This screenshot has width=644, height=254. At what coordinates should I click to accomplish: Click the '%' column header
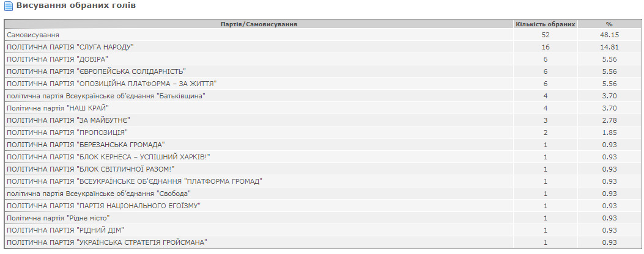[x=609, y=24]
